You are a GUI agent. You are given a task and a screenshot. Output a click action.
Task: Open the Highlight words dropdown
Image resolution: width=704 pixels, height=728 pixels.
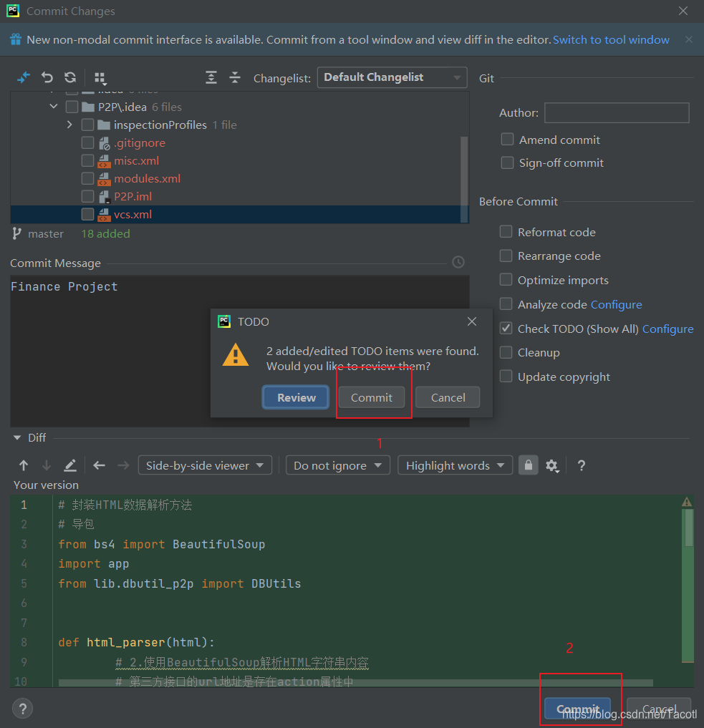pyautogui.click(x=455, y=465)
